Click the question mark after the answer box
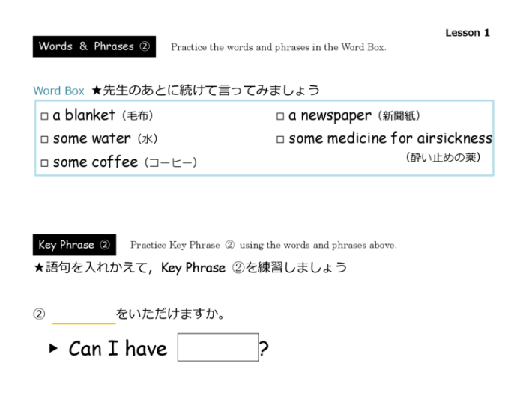 [264, 349]
